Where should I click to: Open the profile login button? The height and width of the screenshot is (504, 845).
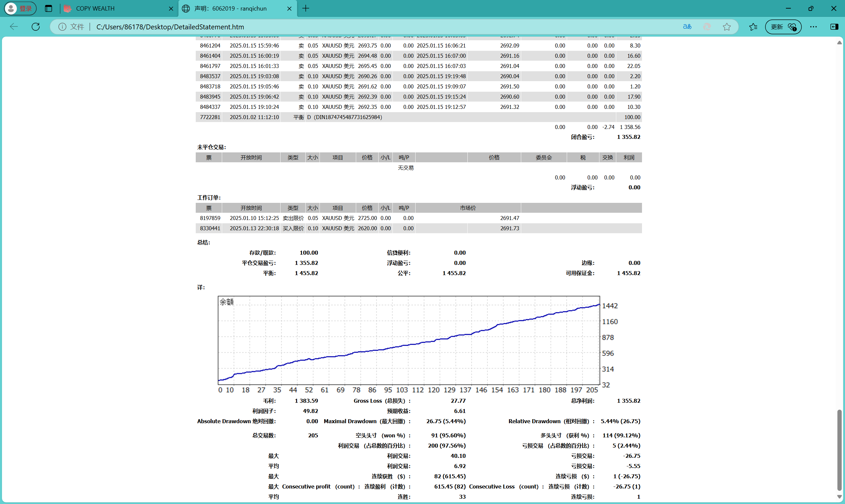[x=20, y=9]
